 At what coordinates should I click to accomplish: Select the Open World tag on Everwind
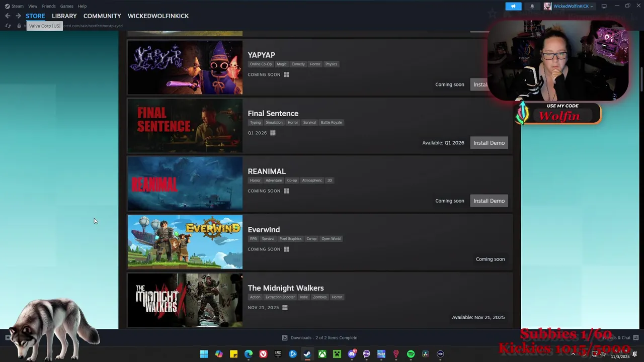tap(331, 239)
